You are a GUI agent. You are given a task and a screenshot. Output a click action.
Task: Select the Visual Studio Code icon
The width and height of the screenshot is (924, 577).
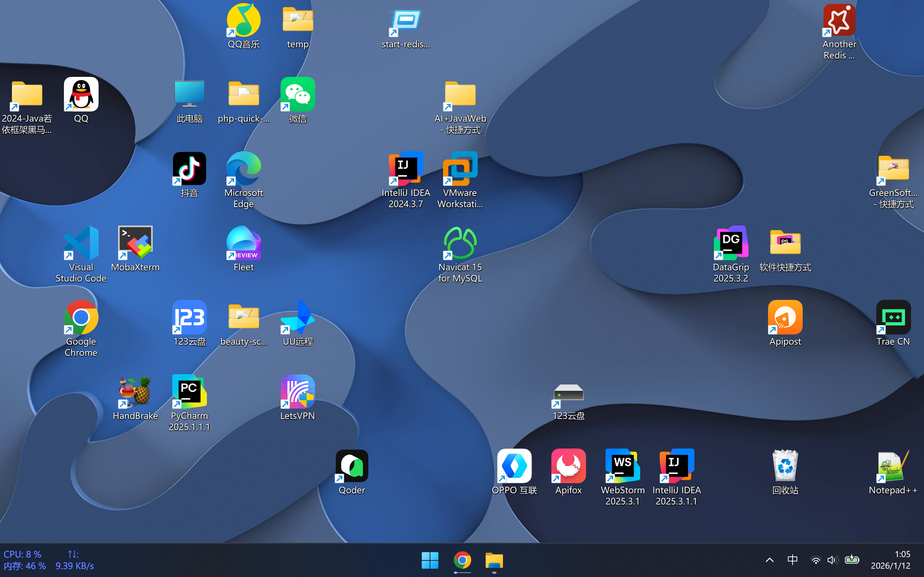click(81, 243)
